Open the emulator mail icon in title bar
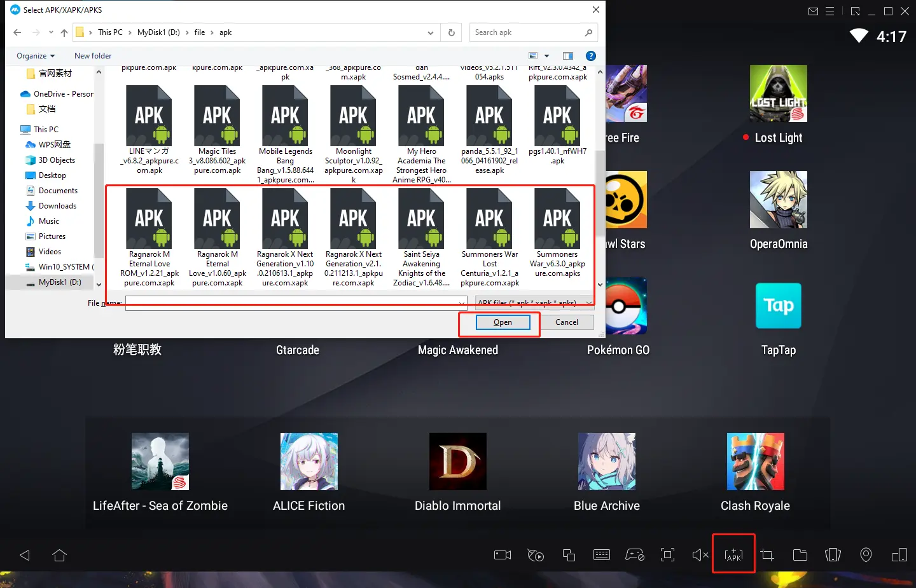Screen dimensions: 916x588 813,11
